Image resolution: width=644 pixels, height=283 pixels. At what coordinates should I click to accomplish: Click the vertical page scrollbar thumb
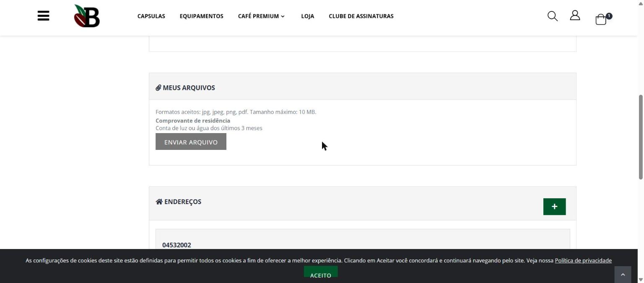coord(640,137)
